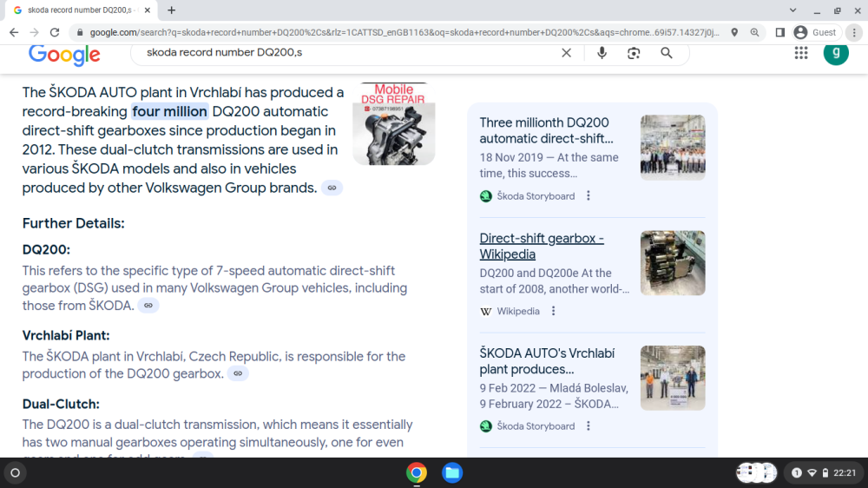Click the 'DQ200:' heading

pyautogui.click(x=46, y=249)
